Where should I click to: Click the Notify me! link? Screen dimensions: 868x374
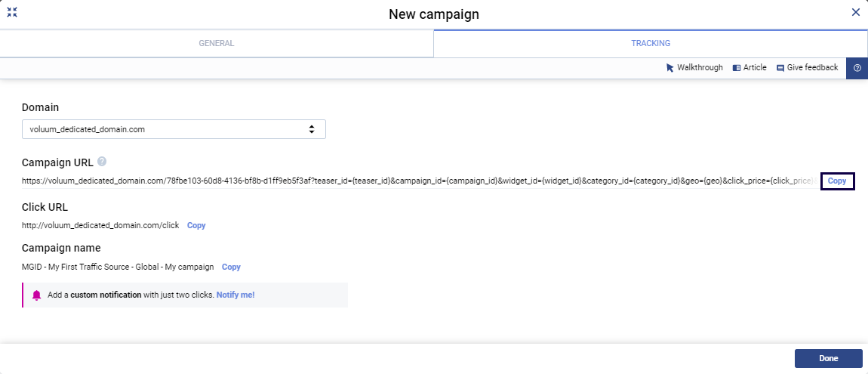(x=235, y=295)
